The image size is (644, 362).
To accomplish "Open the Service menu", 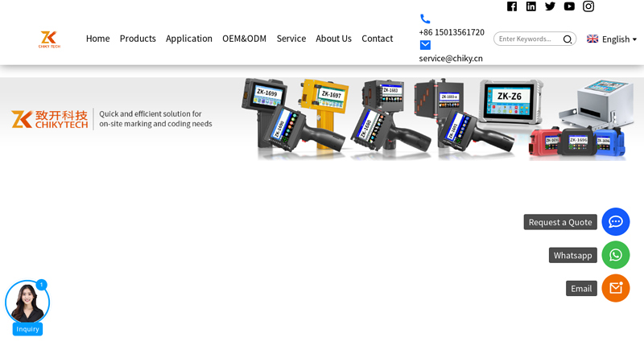I will 291,39.
